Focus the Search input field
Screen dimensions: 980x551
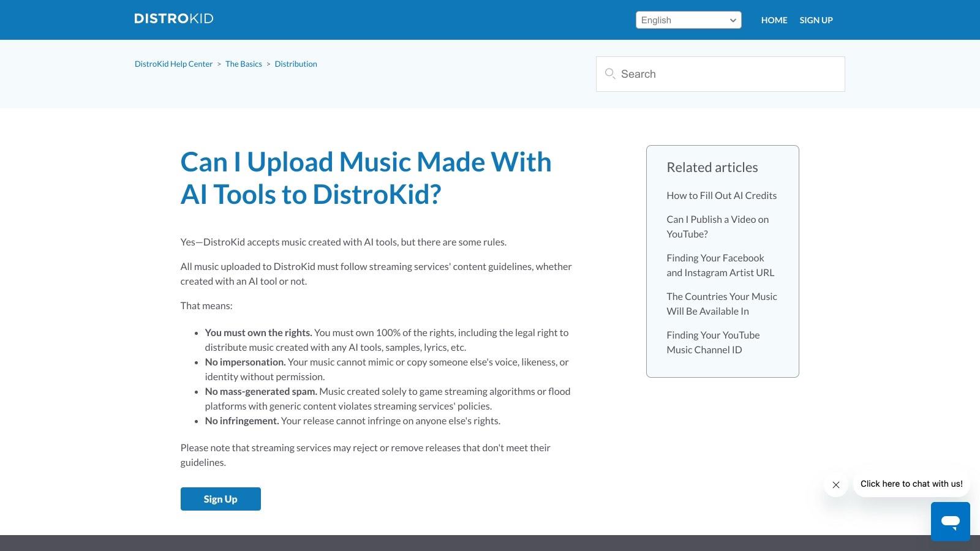720,74
